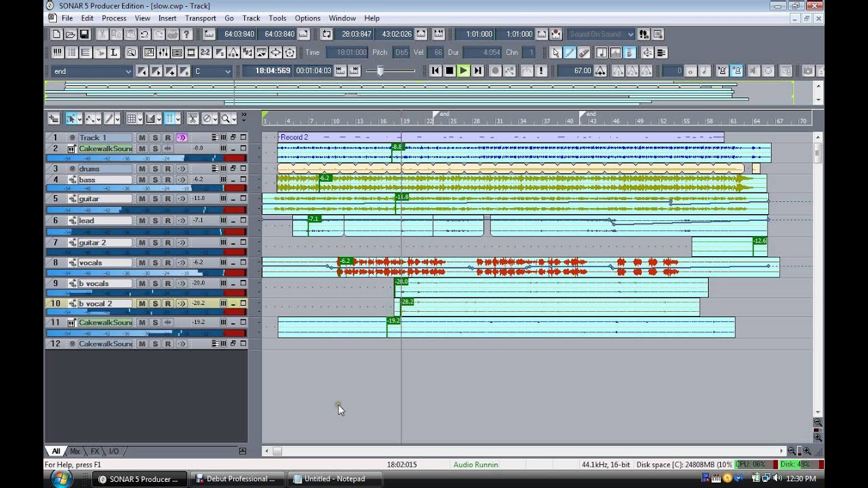The width and height of the screenshot is (868, 488).
Task: Mute the bass track
Action: (142, 180)
